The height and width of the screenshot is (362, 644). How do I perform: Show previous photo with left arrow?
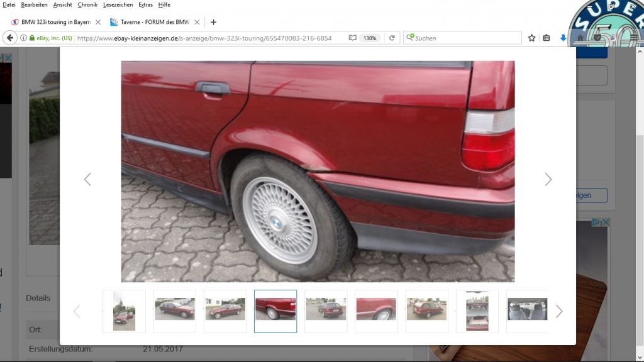[87, 180]
